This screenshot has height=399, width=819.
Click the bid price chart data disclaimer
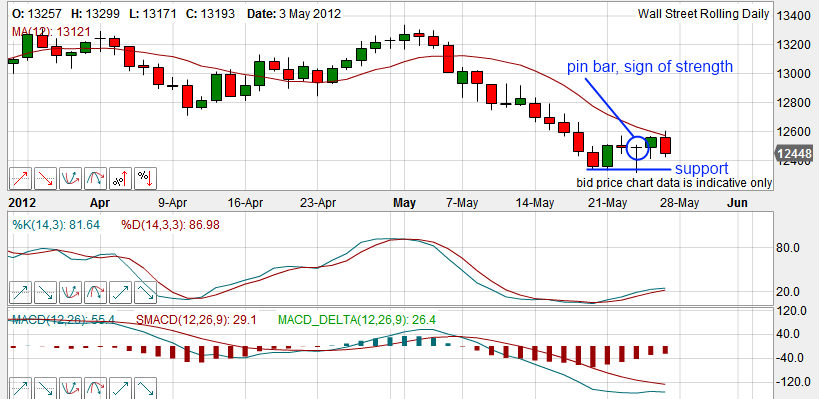point(674,183)
